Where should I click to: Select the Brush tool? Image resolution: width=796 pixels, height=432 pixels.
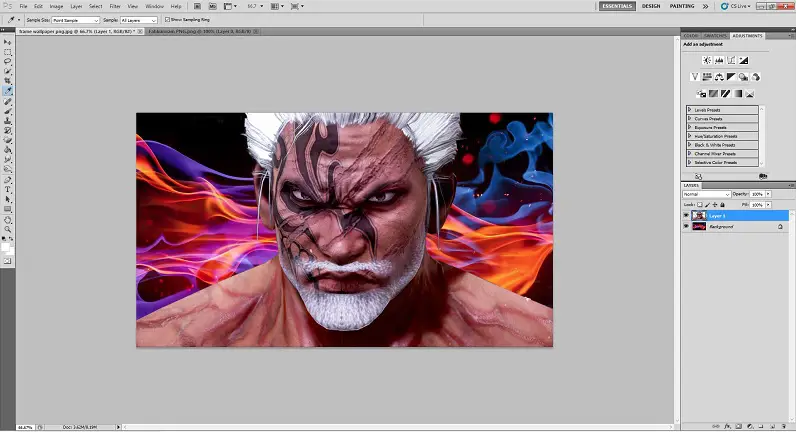click(x=7, y=111)
